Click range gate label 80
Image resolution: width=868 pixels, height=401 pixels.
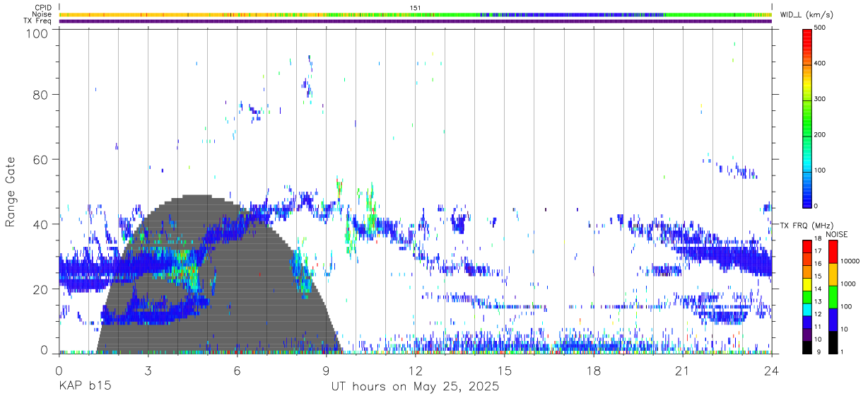tap(40, 95)
